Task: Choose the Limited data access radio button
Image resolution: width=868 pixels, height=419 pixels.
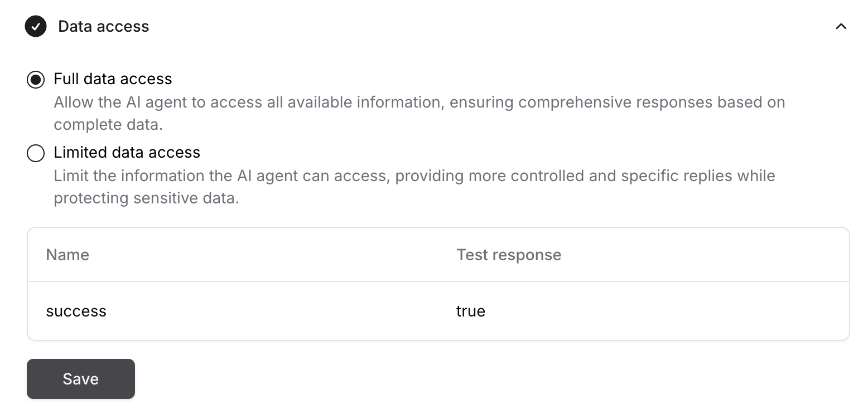Action: (36, 153)
